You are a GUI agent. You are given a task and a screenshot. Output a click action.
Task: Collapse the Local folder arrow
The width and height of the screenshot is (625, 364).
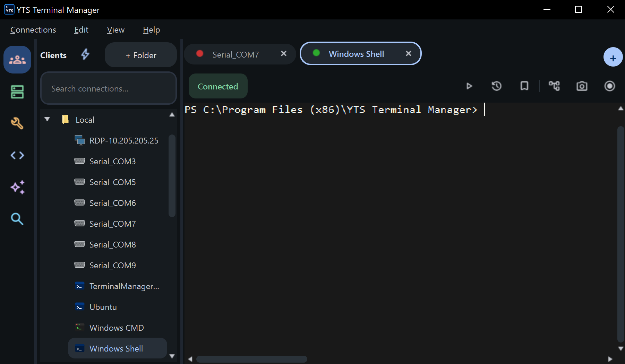click(47, 119)
